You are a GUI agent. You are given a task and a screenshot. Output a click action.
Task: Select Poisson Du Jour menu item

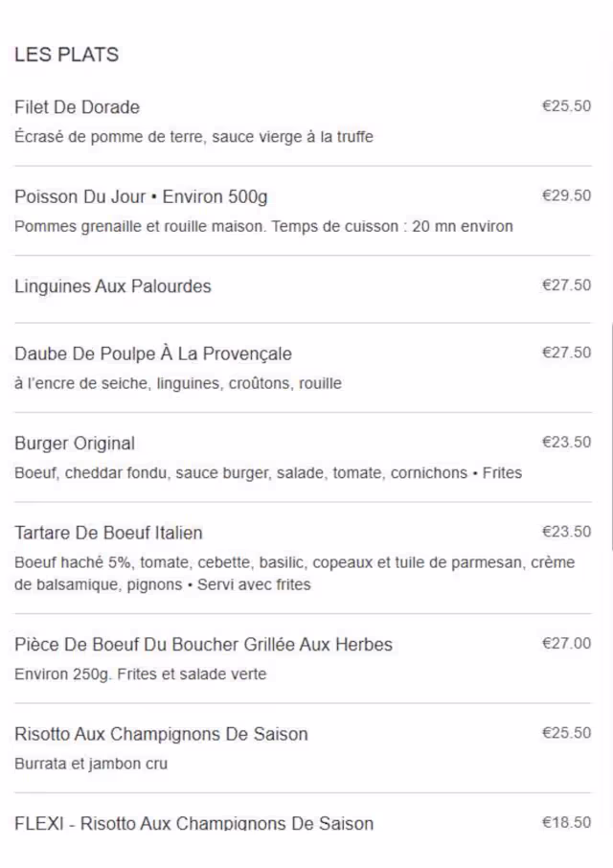[141, 197]
